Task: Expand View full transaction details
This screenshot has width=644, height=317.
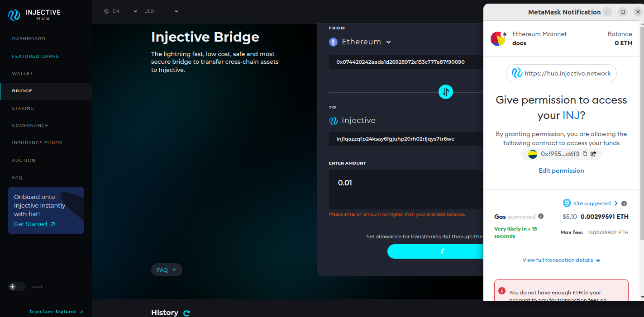Action: point(561,260)
